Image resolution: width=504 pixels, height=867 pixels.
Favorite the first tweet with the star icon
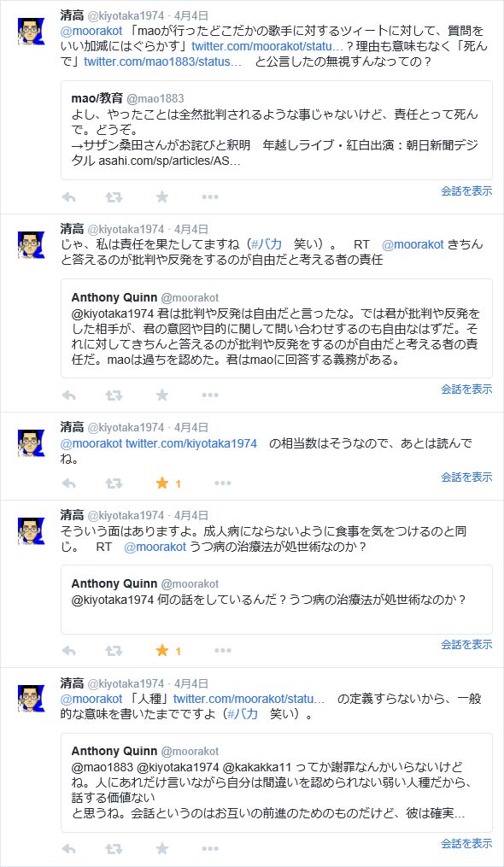pyautogui.click(x=162, y=196)
